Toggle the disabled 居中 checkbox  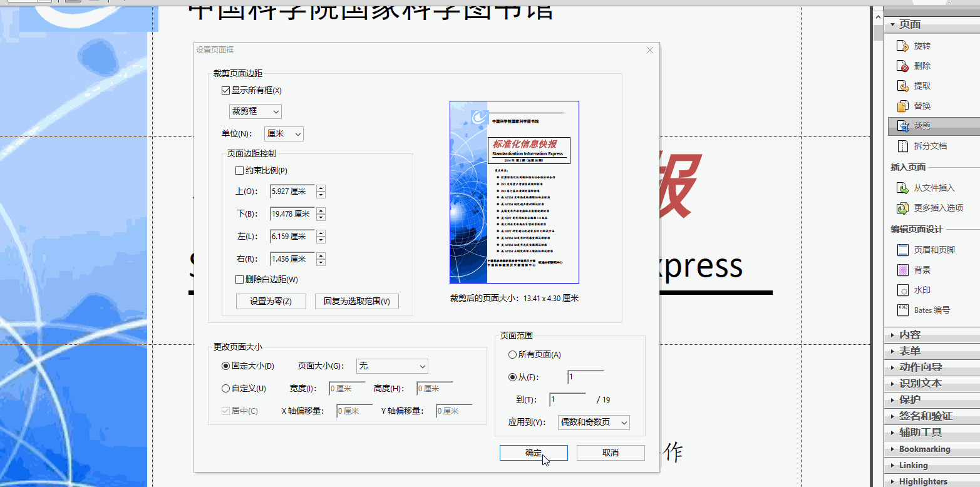[x=225, y=411]
